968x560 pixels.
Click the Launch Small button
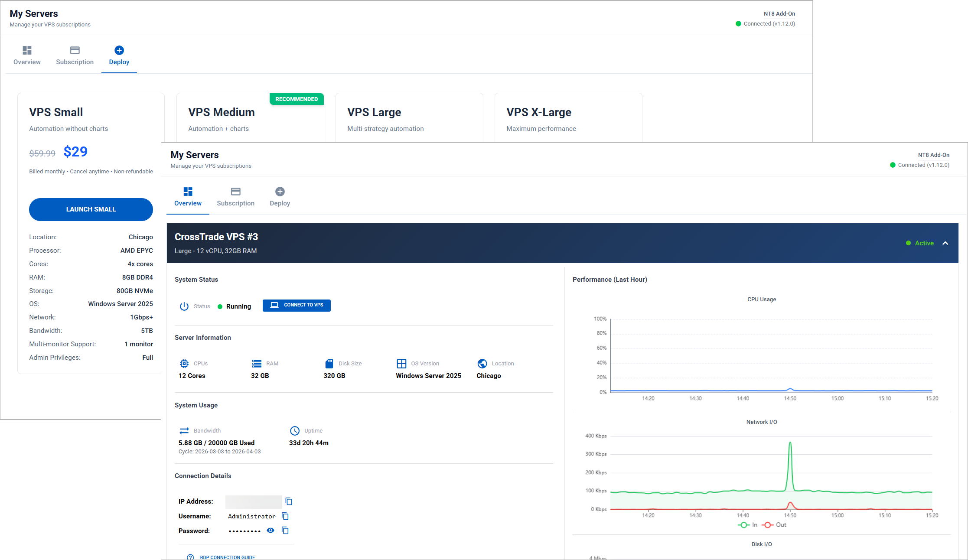pyautogui.click(x=91, y=209)
